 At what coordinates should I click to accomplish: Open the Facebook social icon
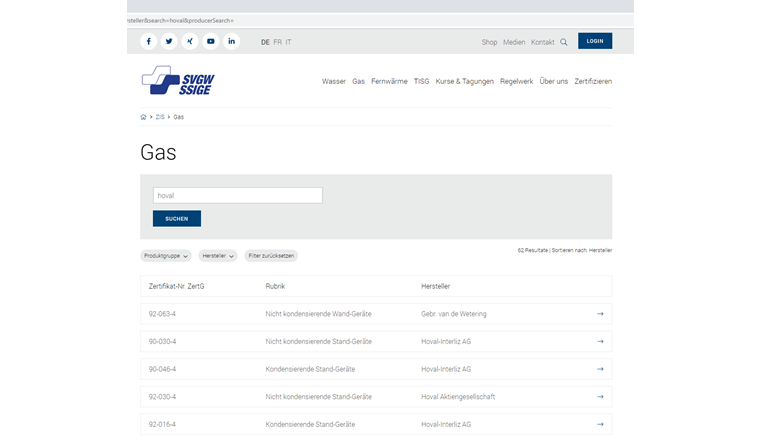[149, 42]
